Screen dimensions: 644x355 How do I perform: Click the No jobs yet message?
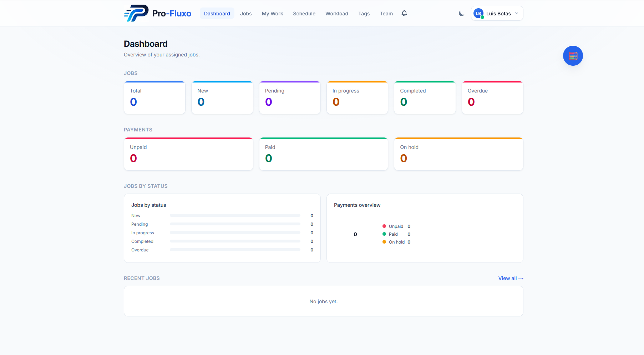pos(324,301)
